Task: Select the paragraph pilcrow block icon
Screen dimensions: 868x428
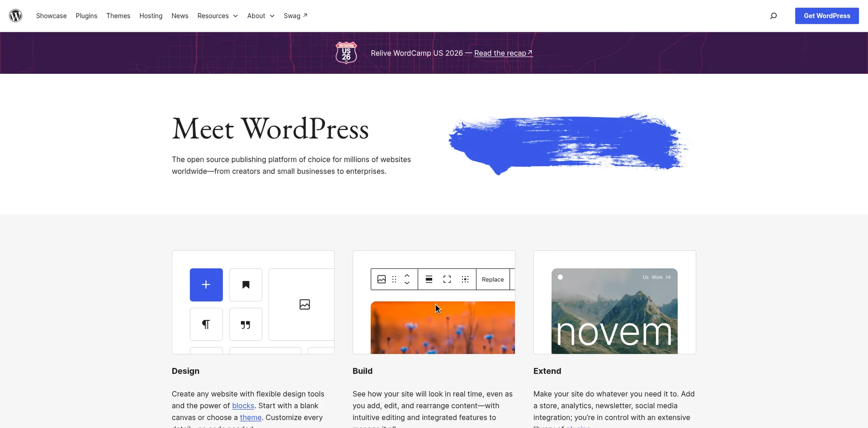Action: tap(206, 324)
